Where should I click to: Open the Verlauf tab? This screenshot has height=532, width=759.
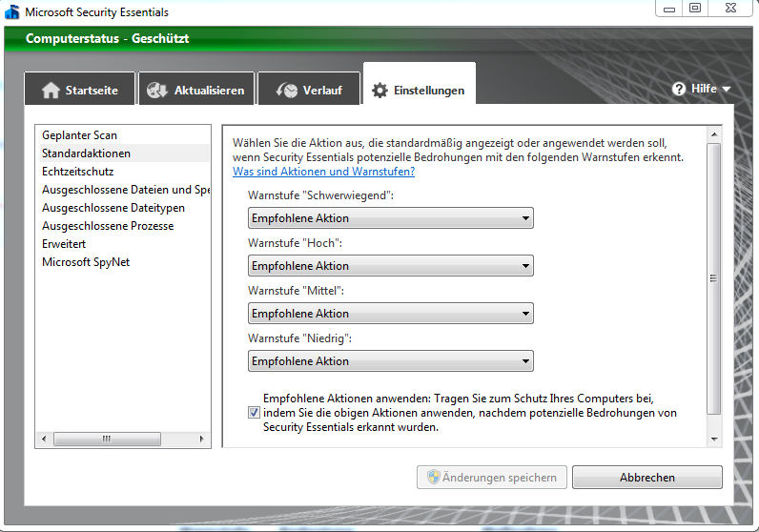click(x=309, y=89)
